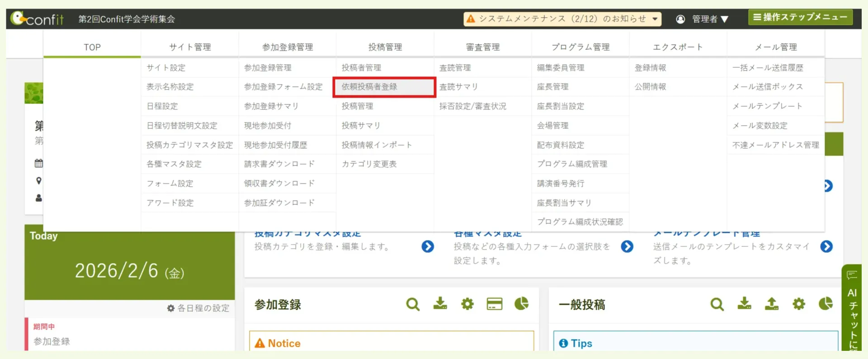The width and height of the screenshot is (868, 359).
Task: Open the エクスポート menu header
Action: click(x=678, y=47)
